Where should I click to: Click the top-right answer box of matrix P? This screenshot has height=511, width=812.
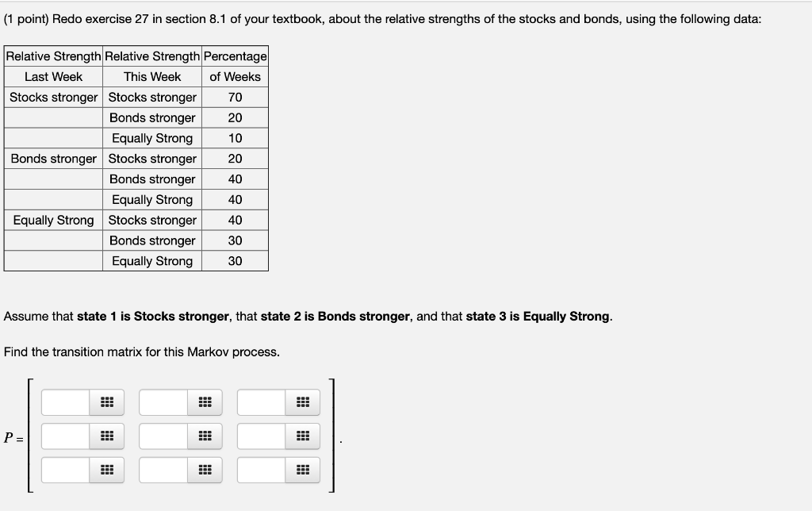coord(262,402)
